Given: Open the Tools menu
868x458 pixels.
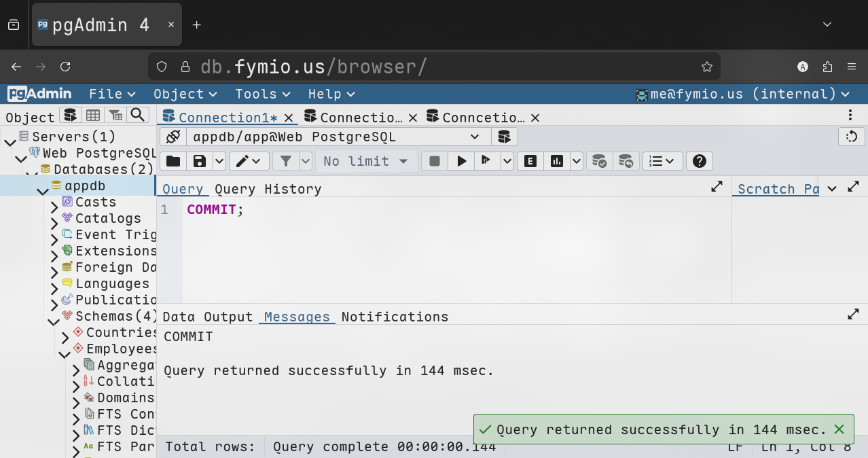Looking at the screenshot, I should tap(262, 94).
